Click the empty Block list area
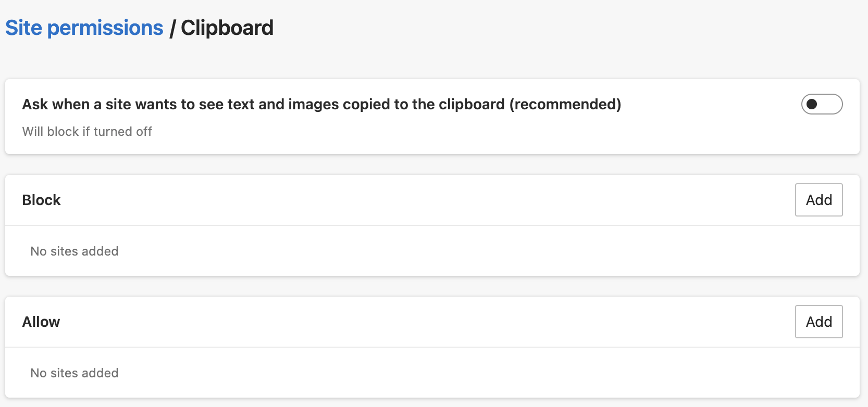 417,251
